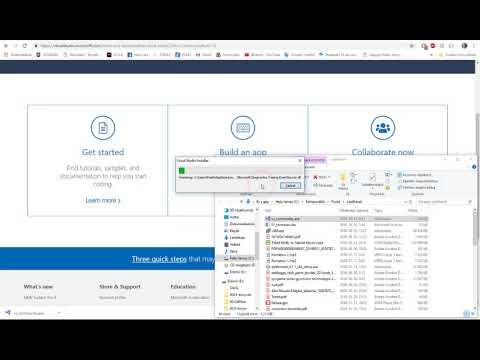Click the red Törlés delete icon in ribbon

315,177
